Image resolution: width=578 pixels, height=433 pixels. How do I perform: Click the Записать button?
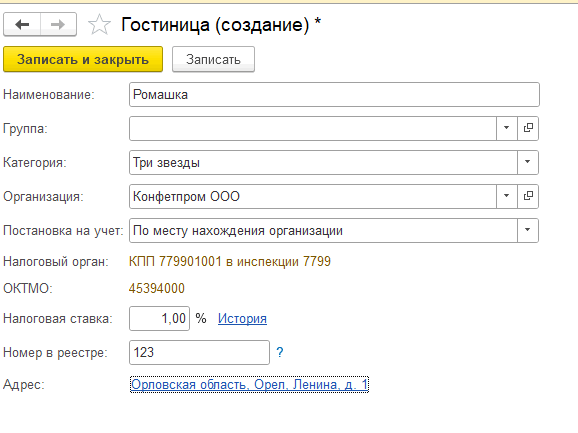tap(213, 59)
